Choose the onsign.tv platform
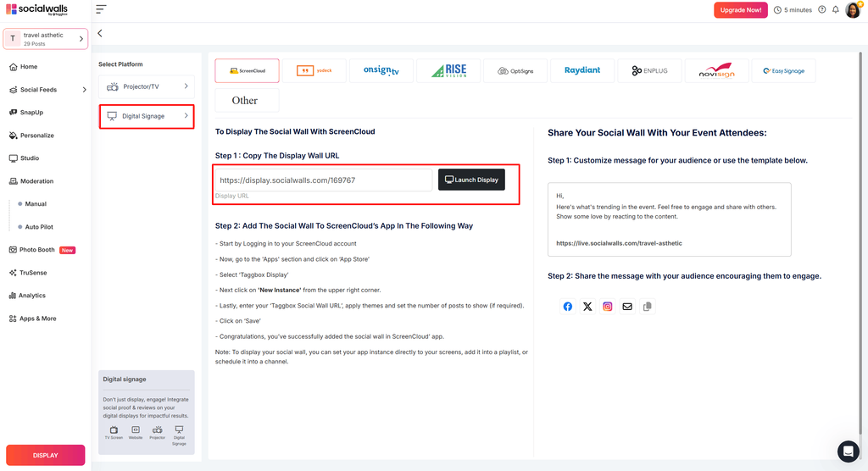Screen dimensions: 868x471 click(381, 71)
